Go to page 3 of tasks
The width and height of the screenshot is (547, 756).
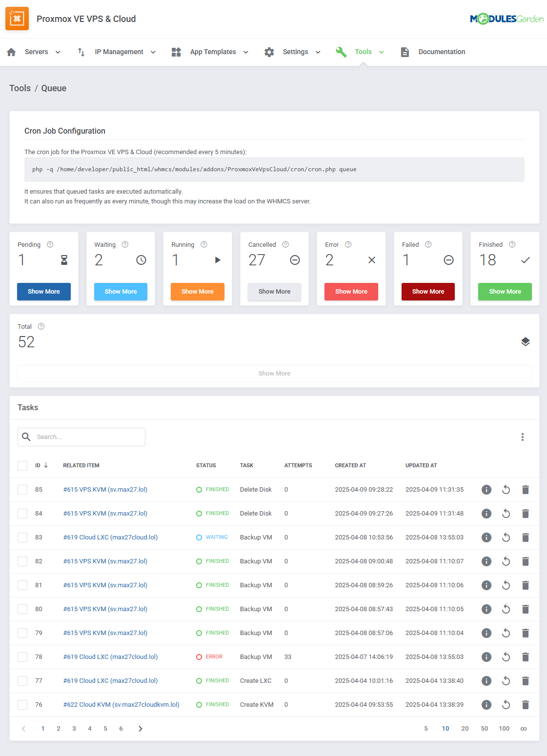74,729
